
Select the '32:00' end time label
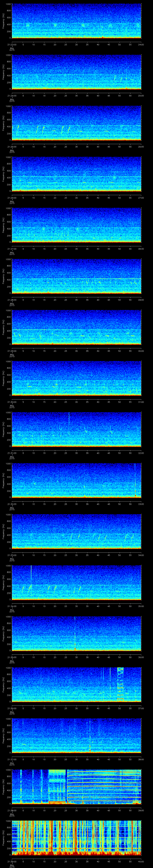point(141,453)
